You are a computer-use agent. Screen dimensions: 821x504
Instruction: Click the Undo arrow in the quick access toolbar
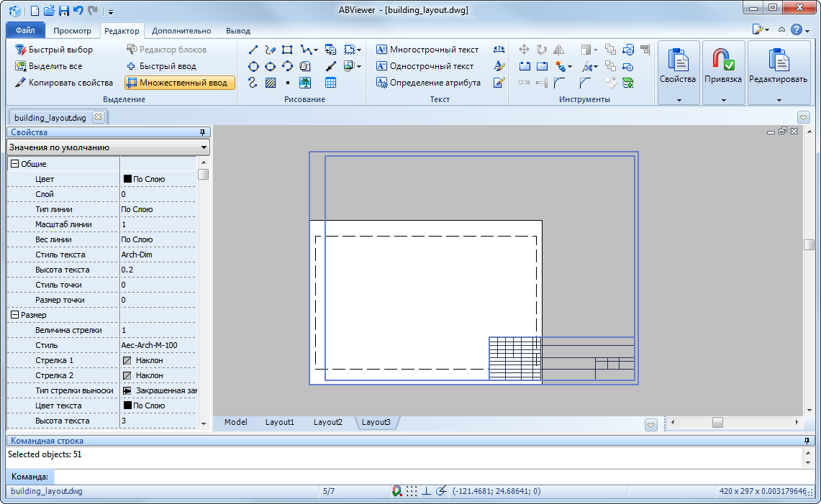pyautogui.click(x=78, y=11)
